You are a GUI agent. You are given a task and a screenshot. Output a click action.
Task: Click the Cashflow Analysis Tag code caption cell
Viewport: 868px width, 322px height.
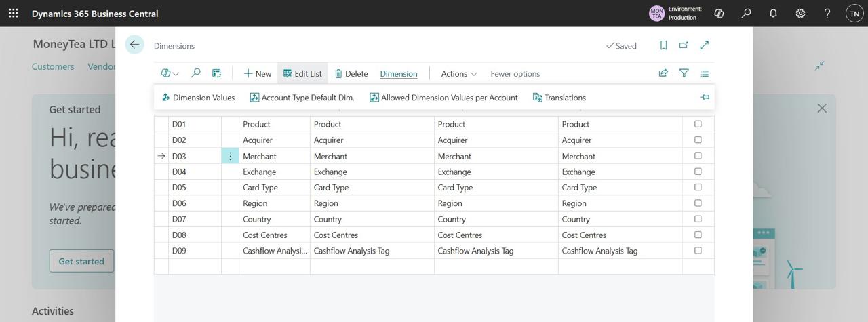(372, 251)
